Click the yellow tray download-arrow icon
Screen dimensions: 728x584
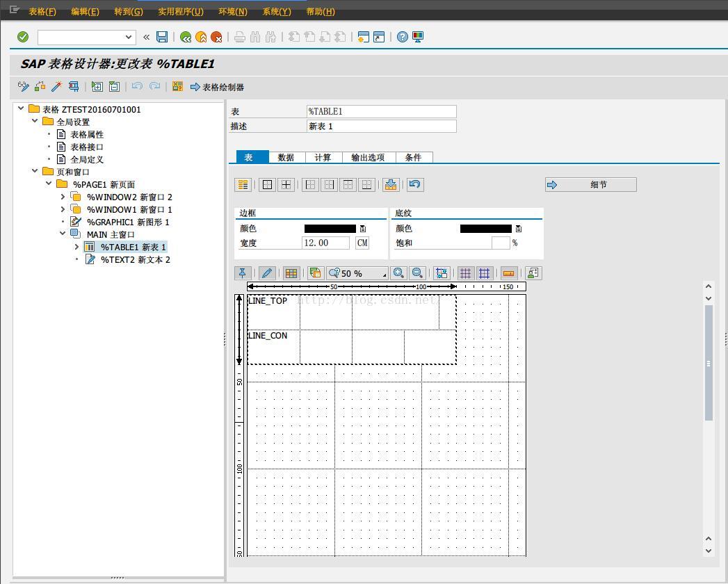pos(391,185)
